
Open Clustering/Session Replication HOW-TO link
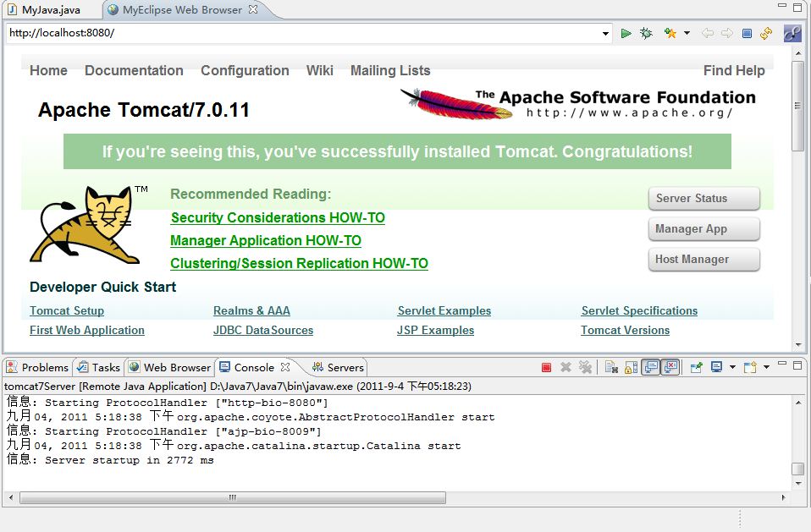[299, 263]
